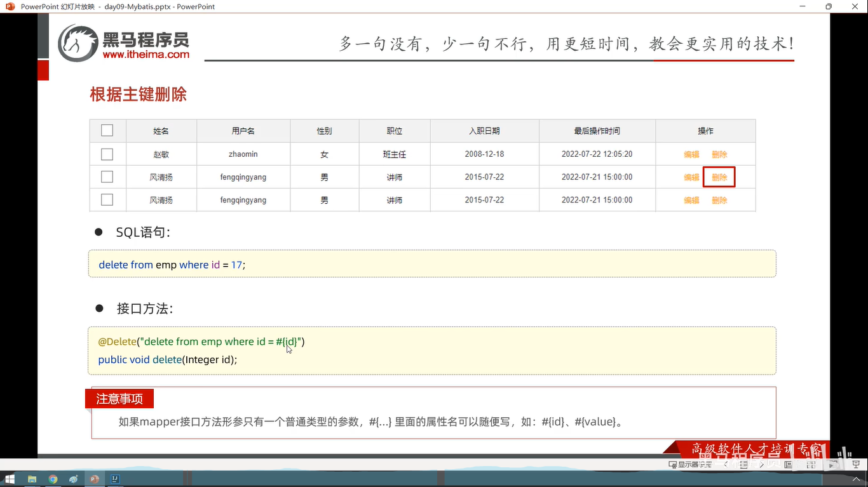Select the username cell zhaomin
Screen dimensions: 868x487
click(243, 154)
